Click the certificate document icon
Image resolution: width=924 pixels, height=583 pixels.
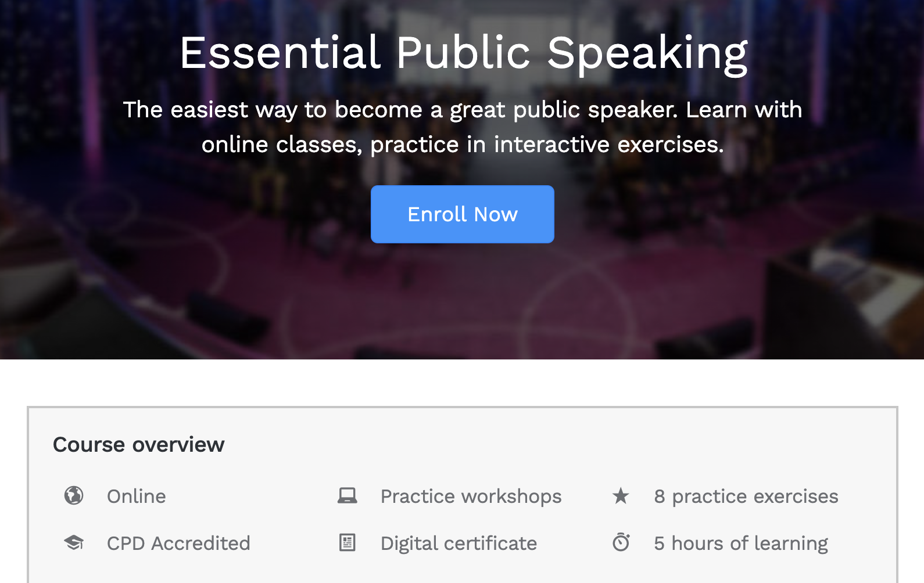[x=348, y=543]
